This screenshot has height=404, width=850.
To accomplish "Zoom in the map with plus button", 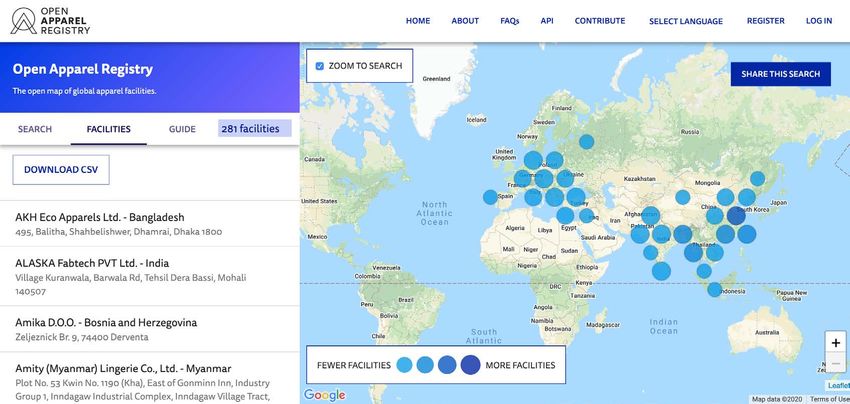I will tap(835, 342).
